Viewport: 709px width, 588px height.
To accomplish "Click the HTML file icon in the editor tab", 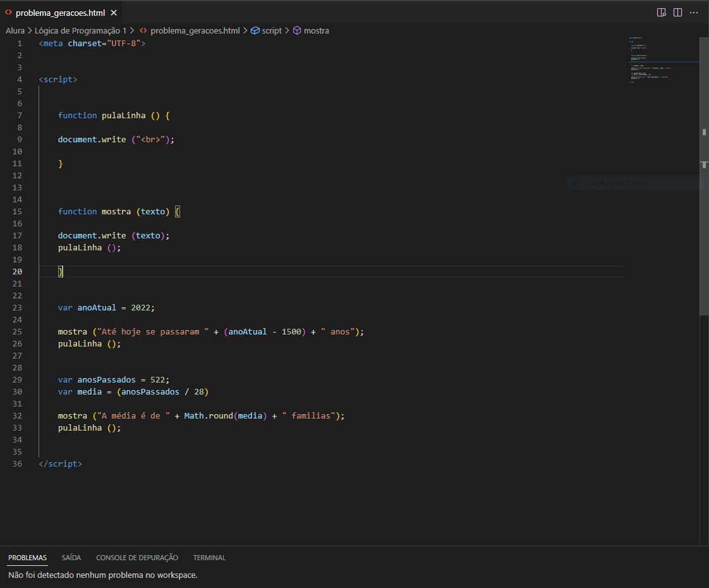I will pos(8,13).
